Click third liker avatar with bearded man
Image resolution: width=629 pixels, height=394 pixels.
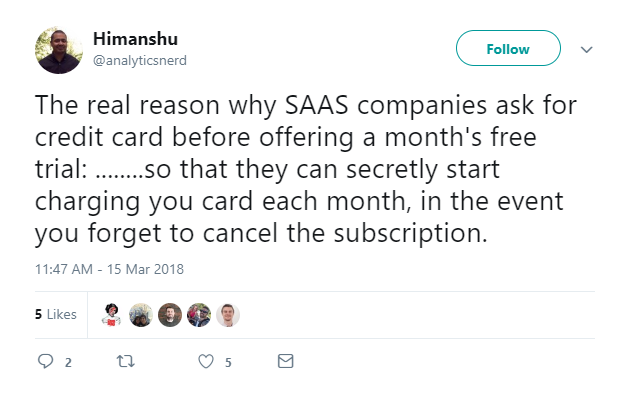pos(170,315)
